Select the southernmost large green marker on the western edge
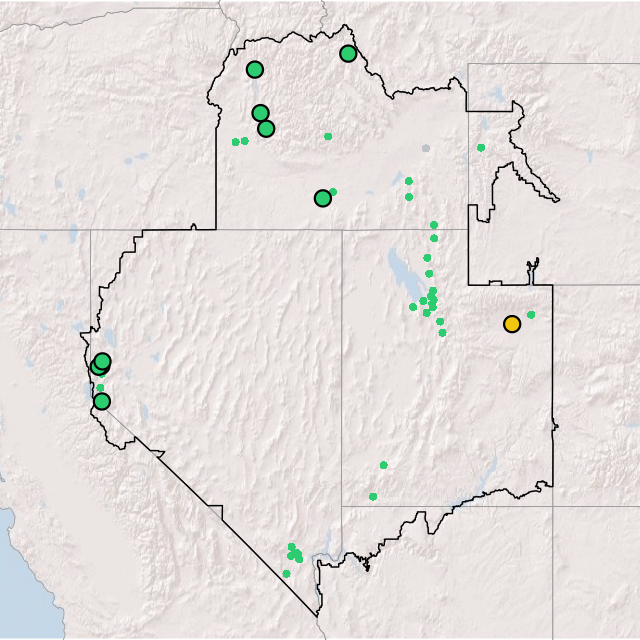Image resolution: width=640 pixels, height=640 pixels. click(101, 402)
